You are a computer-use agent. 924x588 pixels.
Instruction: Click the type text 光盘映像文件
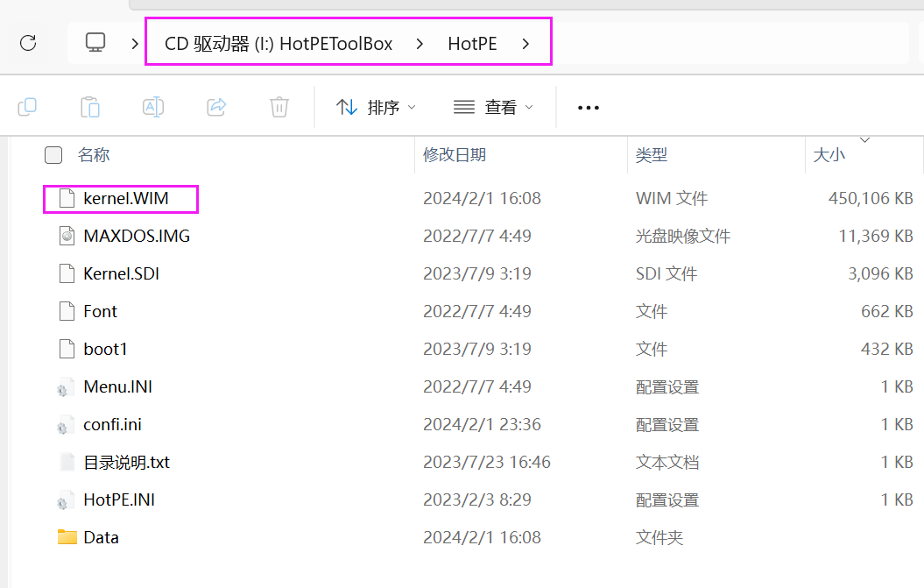click(683, 236)
